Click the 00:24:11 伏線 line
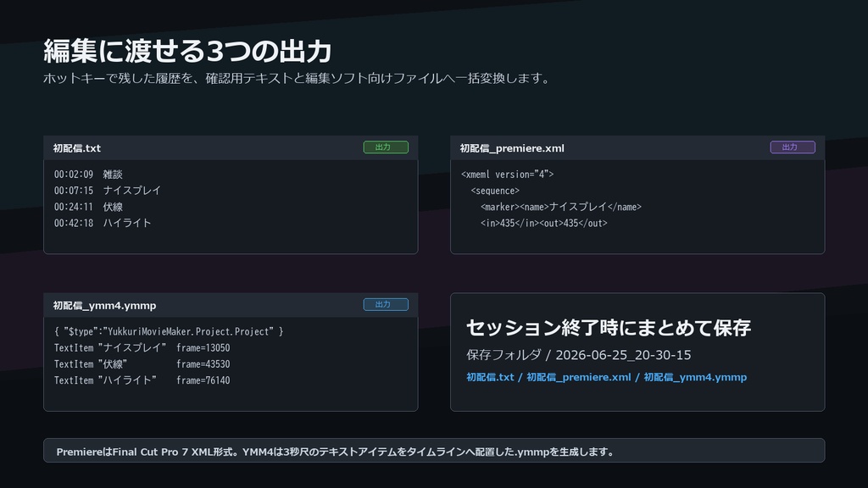The image size is (868, 488). [88, 207]
